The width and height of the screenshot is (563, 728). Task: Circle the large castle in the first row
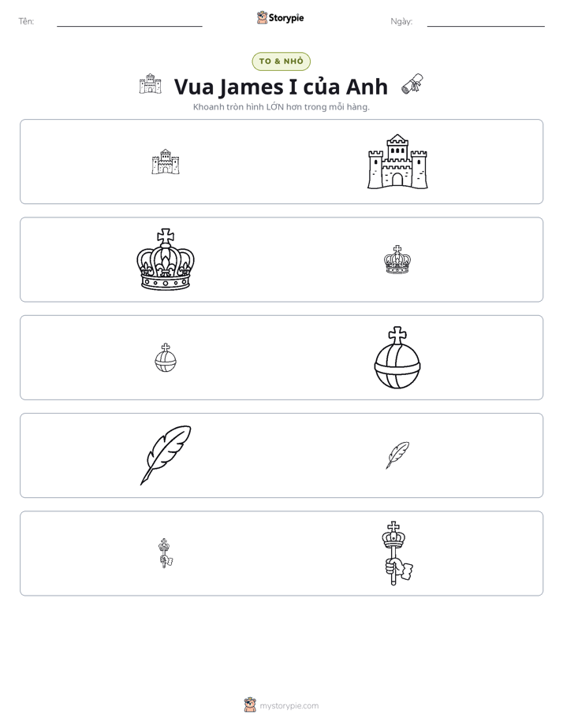point(397,162)
